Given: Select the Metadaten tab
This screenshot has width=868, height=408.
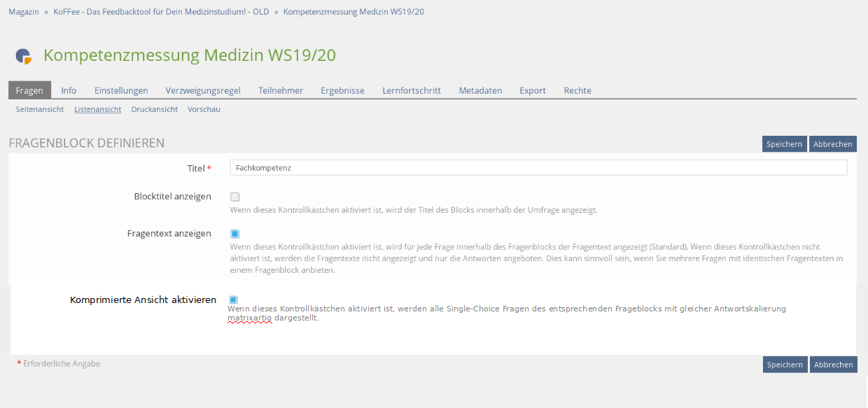Looking at the screenshot, I should click(480, 90).
